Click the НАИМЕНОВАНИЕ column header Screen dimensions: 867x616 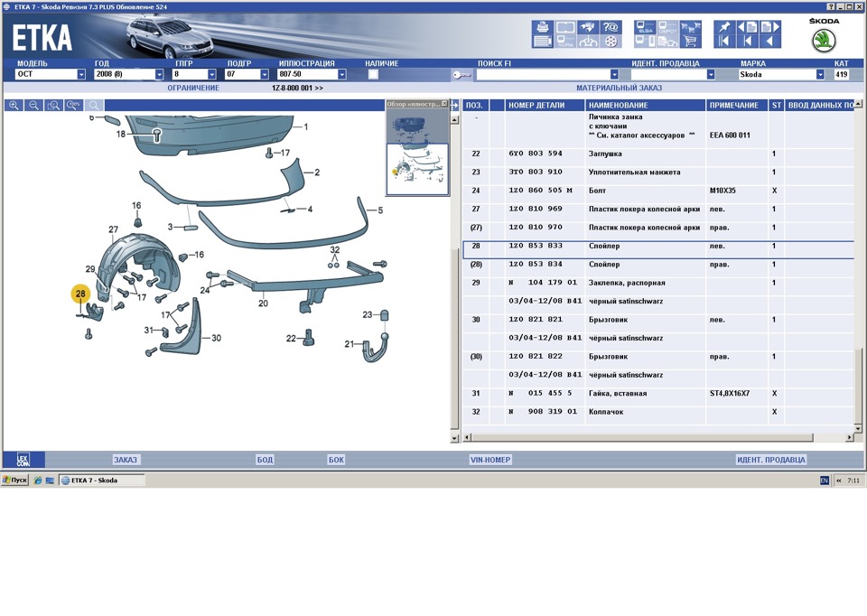pyautogui.click(x=645, y=105)
